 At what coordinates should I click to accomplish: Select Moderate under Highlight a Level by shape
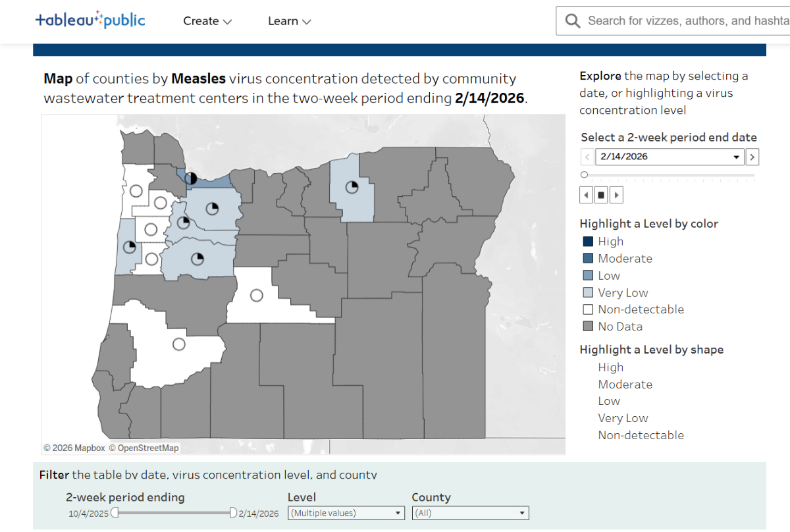[625, 384]
